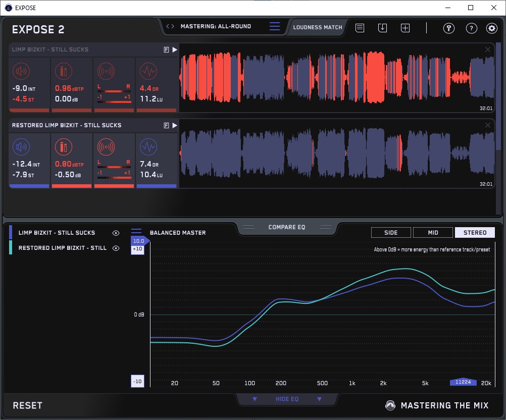
Task: Click the key license icon
Action: point(448,28)
